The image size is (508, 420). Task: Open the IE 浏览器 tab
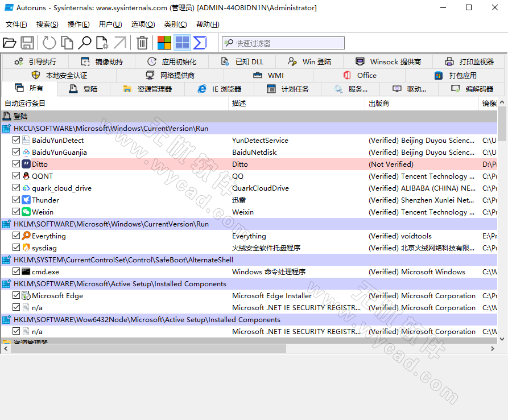pyautogui.click(x=220, y=89)
